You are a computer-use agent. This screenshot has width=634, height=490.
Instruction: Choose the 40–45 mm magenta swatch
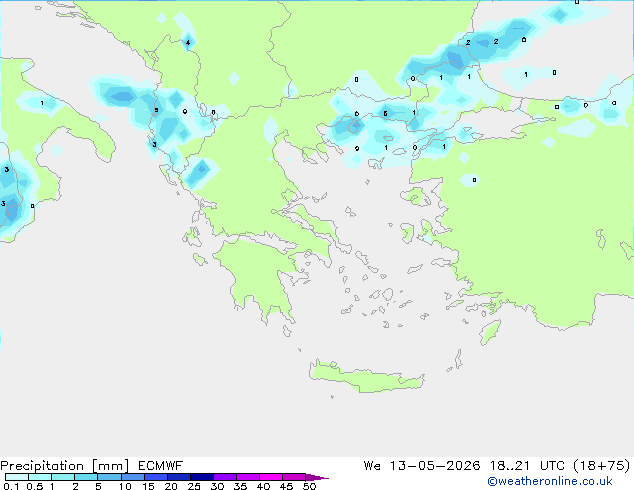point(271,477)
